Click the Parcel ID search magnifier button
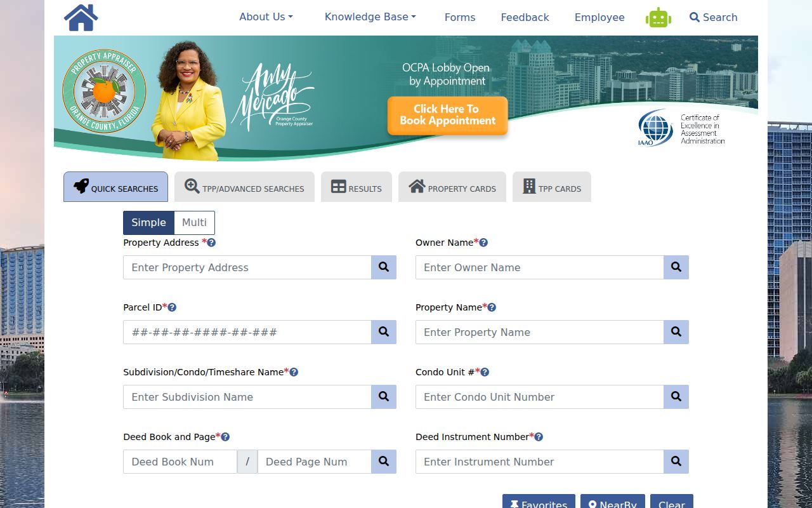 coord(384,332)
